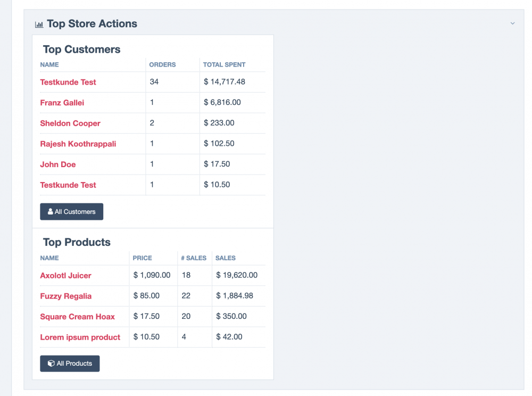Image resolution: width=532 pixels, height=396 pixels.
Task: Click the Top Store Actions panel title
Action: (x=92, y=24)
